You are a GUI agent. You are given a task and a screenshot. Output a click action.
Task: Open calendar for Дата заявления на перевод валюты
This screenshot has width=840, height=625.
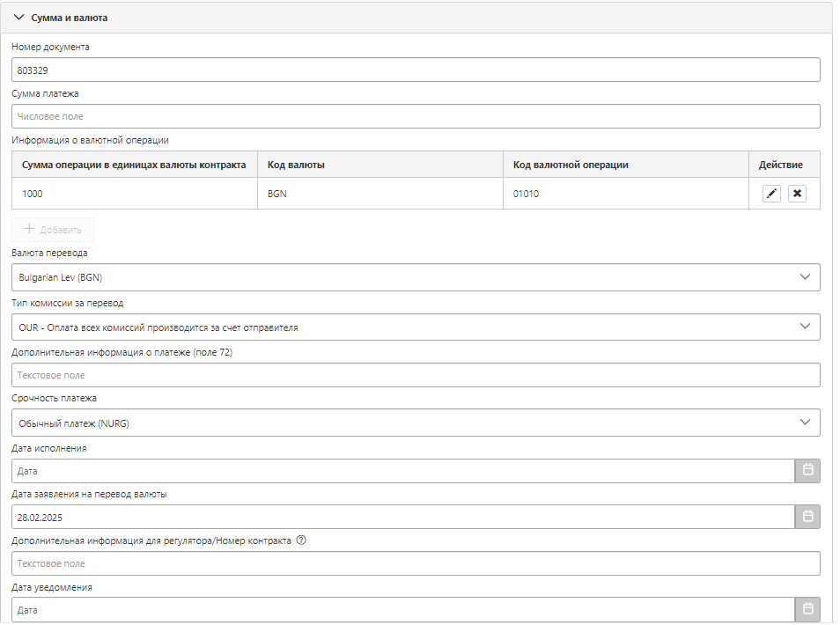click(x=807, y=517)
